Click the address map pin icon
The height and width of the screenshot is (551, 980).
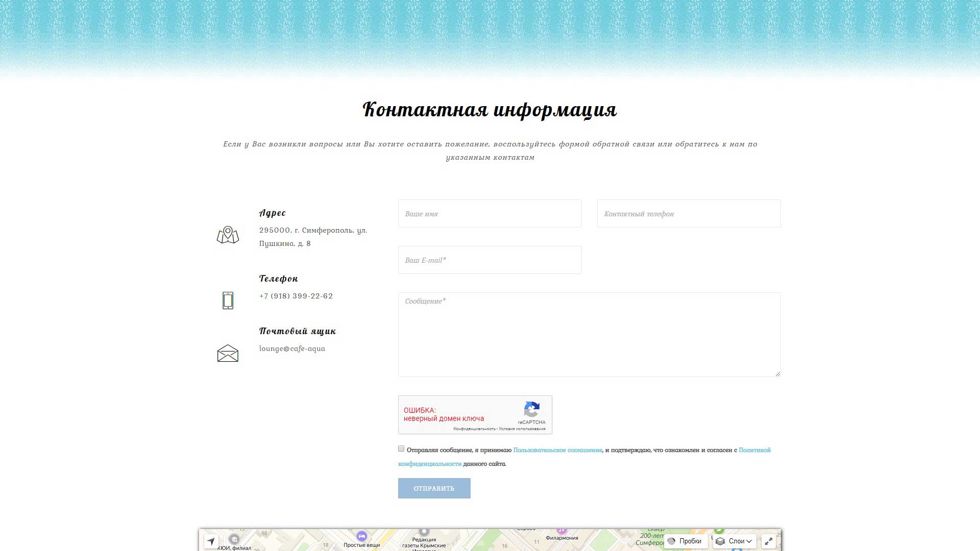[x=228, y=235]
